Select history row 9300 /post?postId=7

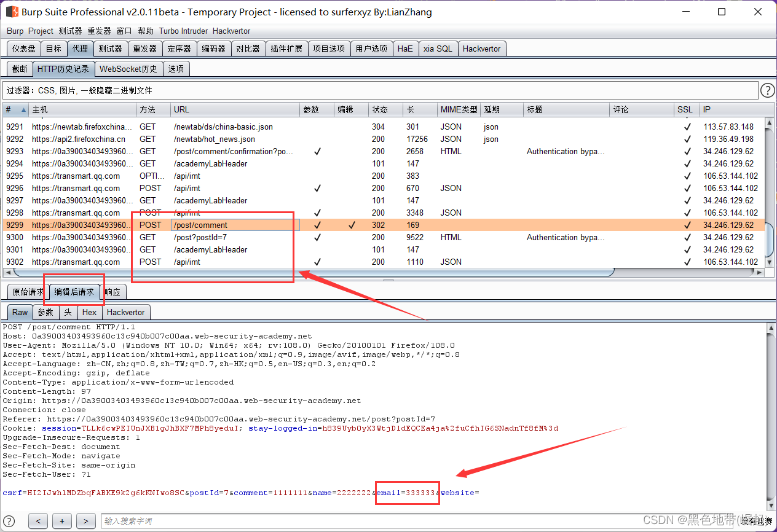pos(383,237)
